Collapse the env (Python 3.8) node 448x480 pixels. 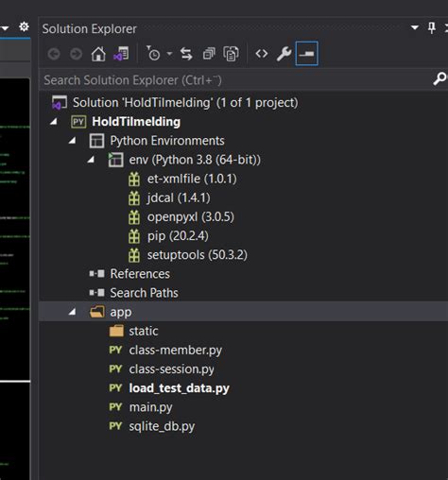(91, 160)
